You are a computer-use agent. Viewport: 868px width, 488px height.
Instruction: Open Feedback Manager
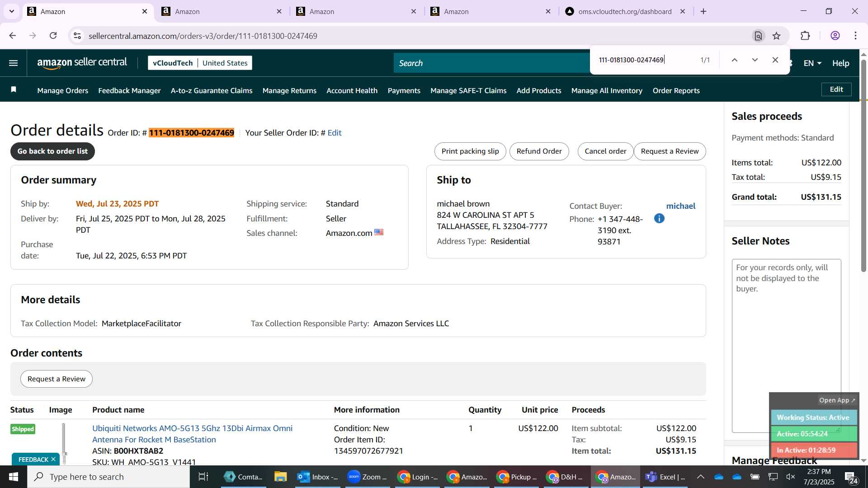click(129, 91)
